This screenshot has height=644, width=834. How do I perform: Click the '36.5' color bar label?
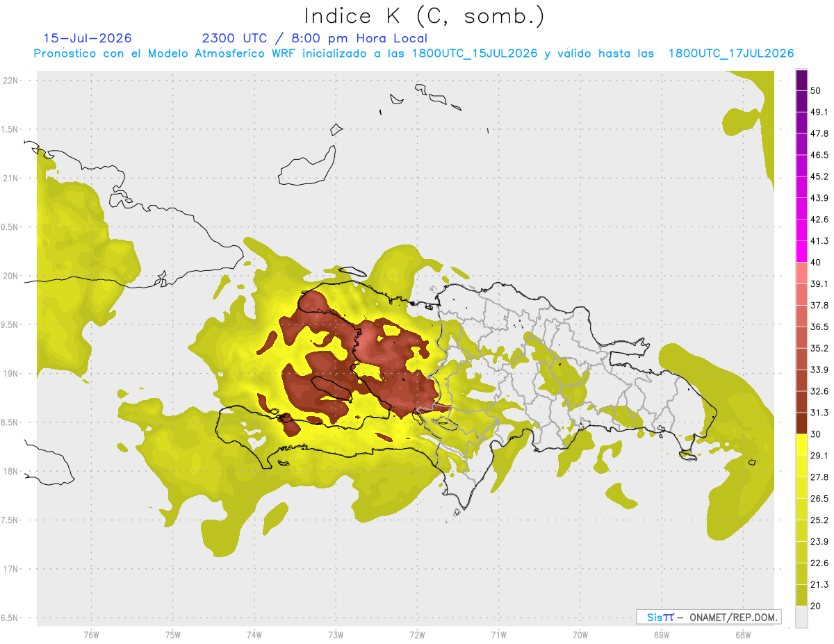point(819,327)
